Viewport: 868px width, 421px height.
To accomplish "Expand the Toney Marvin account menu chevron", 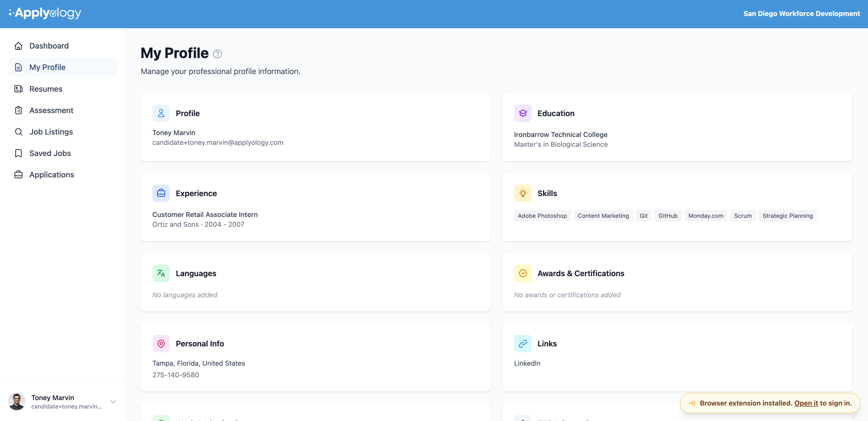I will click(113, 402).
